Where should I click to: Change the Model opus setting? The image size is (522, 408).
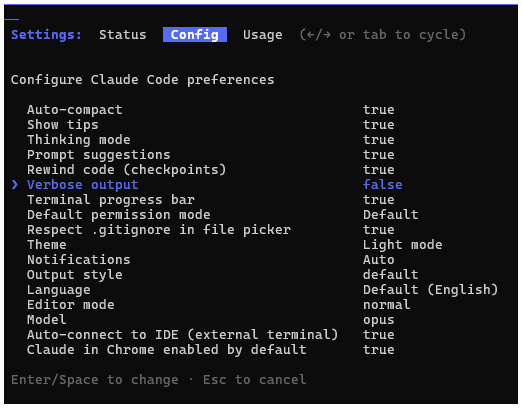(379, 320)
